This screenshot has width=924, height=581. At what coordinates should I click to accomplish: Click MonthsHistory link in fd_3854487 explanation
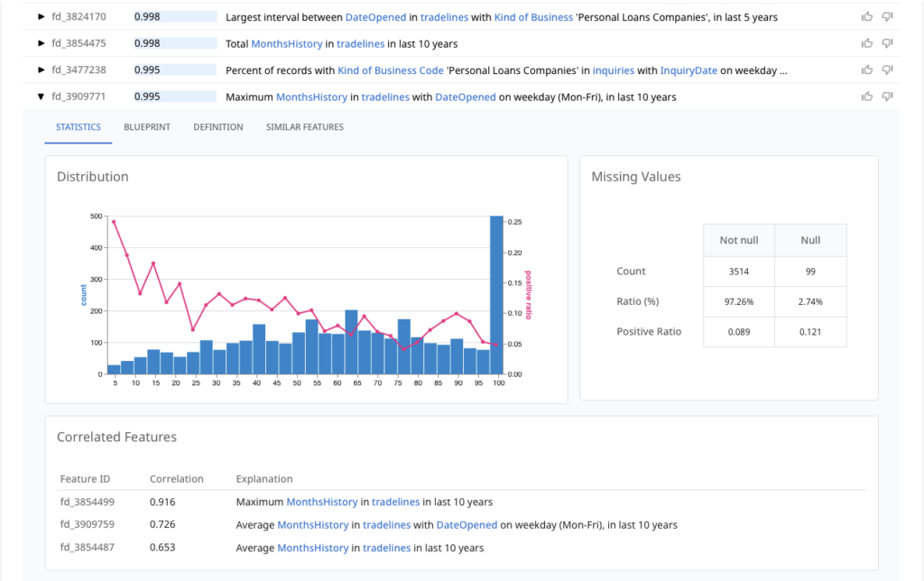[313, 548]
